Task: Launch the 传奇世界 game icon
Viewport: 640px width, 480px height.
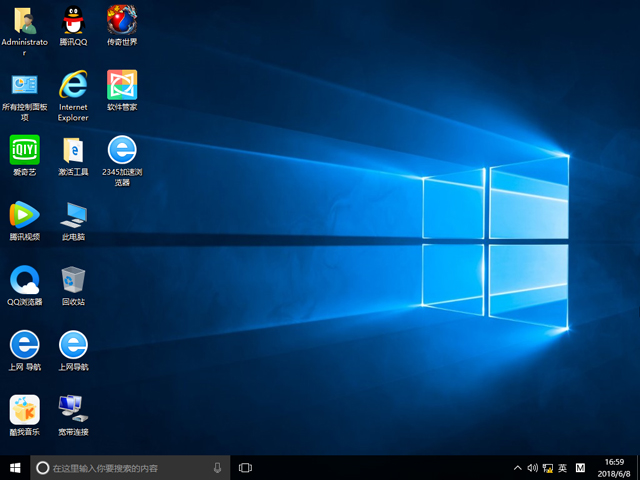Action: click(122, 20)
